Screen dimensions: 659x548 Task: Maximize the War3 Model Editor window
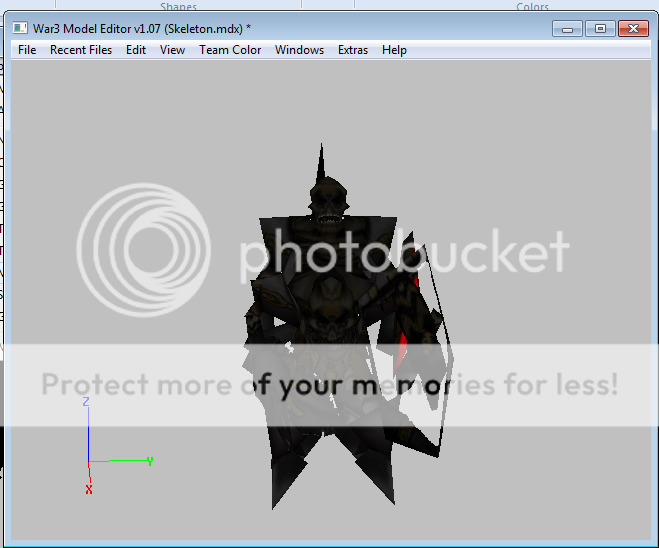(600, 29)
